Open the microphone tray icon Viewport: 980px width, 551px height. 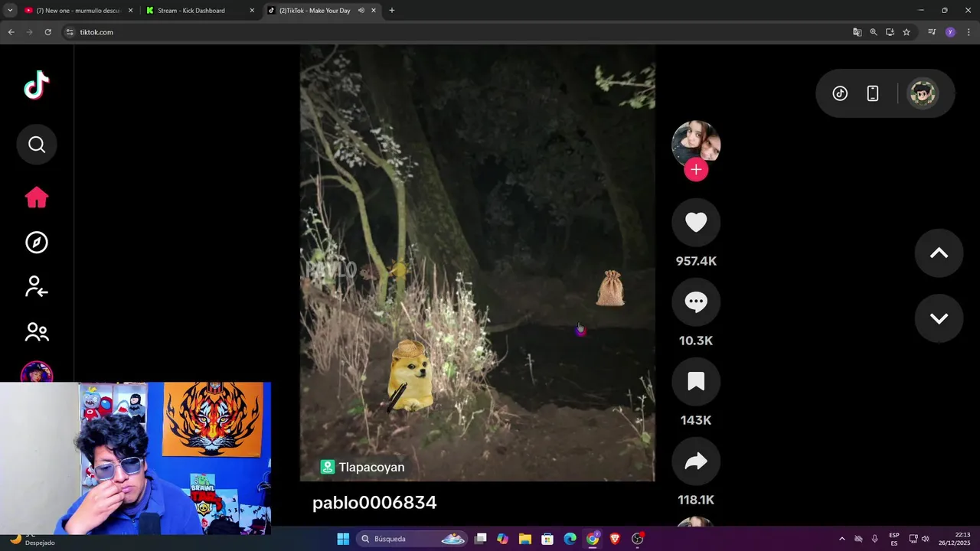point(875,539)
